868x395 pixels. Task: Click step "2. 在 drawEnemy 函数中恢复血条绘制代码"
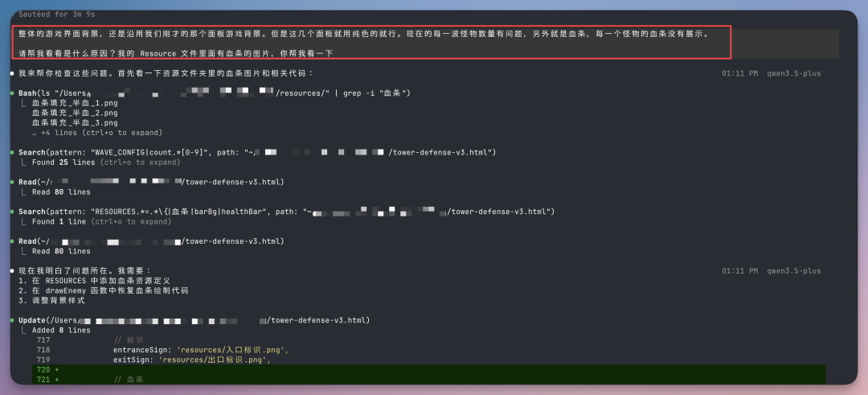(104, 290)
